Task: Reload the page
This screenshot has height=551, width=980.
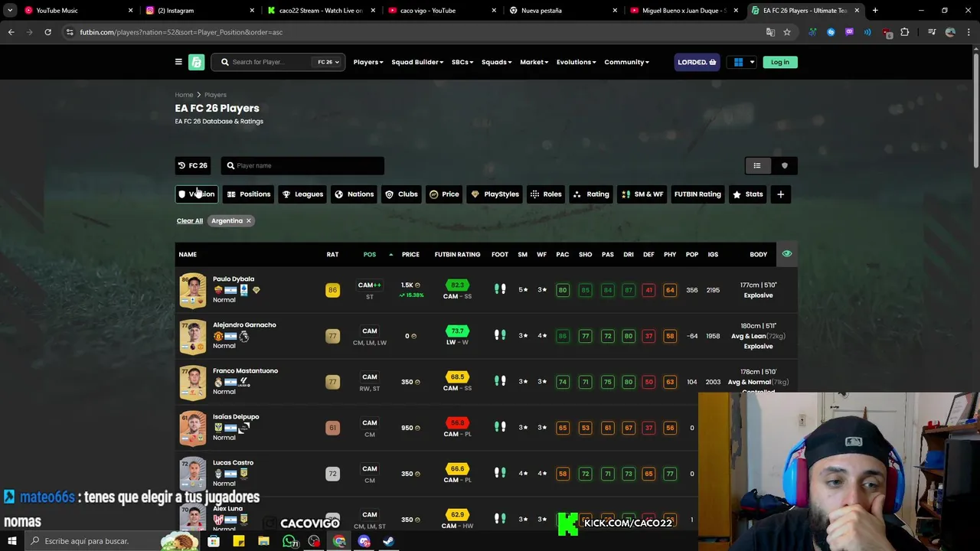Action: pyautogui.click(x=47, y=32)
